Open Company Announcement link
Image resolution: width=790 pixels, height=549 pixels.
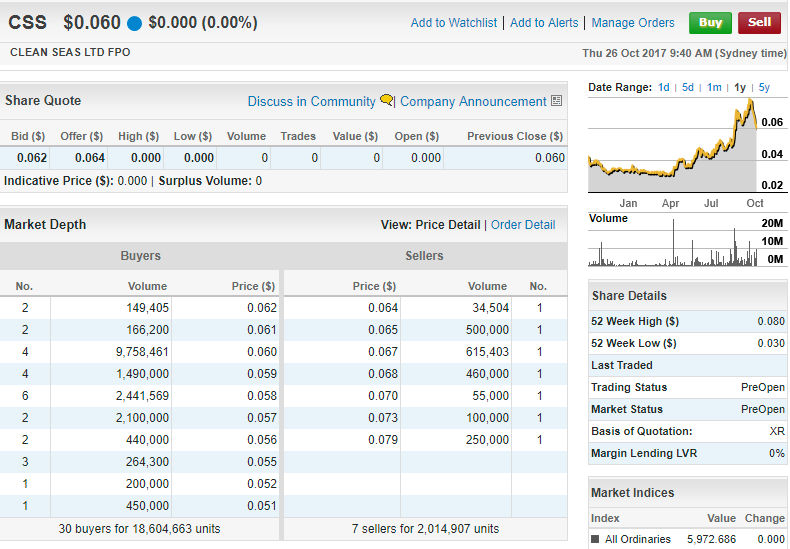pyautogui.click(x=473, y=101)
